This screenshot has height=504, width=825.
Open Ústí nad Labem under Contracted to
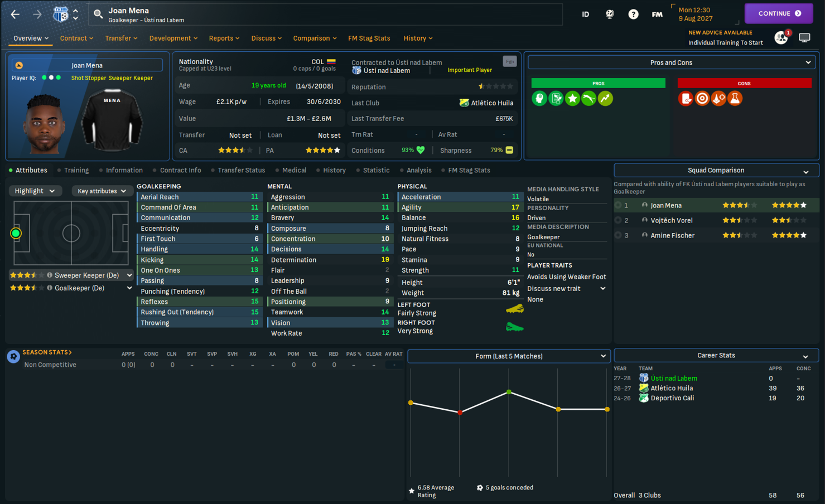point(387,71)
